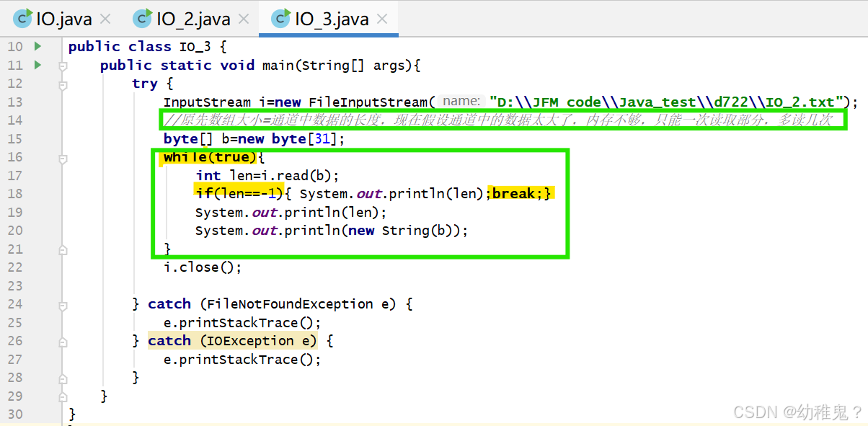Screen dimensions: 868x426
Task: Click the Chinese comment on line 14
Action: (x=498, y=120)
